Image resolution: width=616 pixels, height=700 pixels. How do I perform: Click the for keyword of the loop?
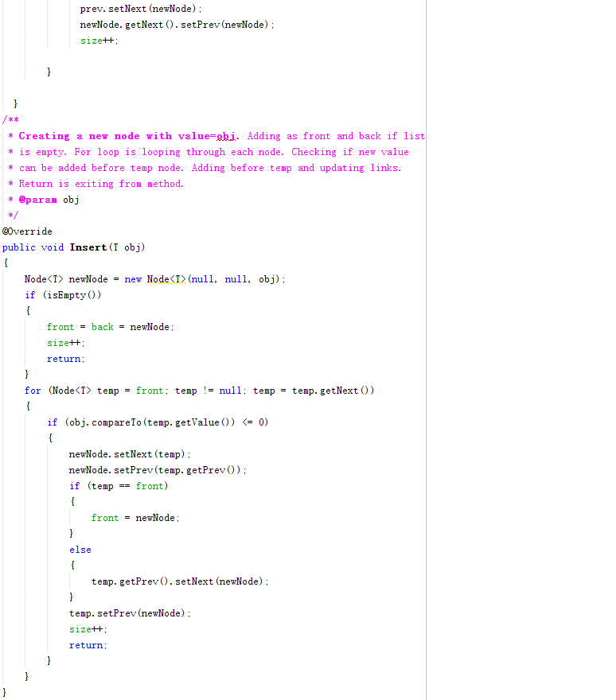click(x=33, y=391)
